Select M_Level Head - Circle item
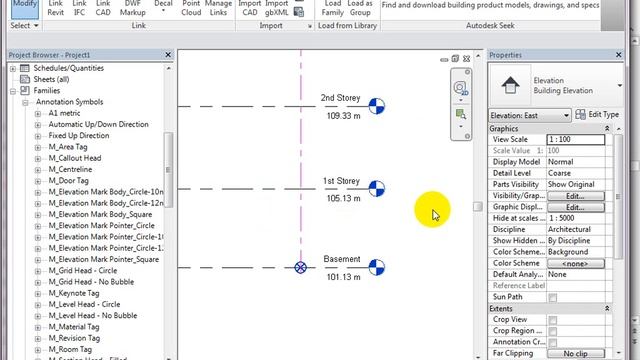This screenshot has height=360, width=640. (x=84, y=304)
